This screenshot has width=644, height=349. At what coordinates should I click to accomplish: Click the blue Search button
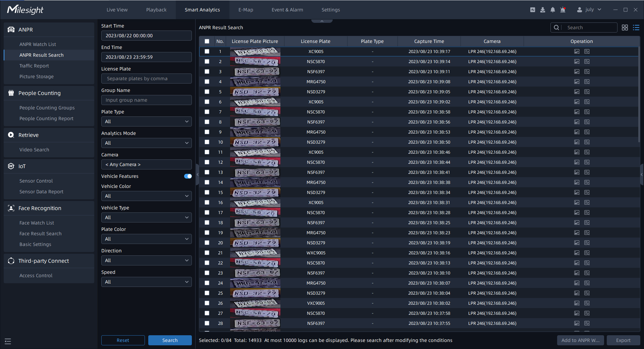coord(170,340)
